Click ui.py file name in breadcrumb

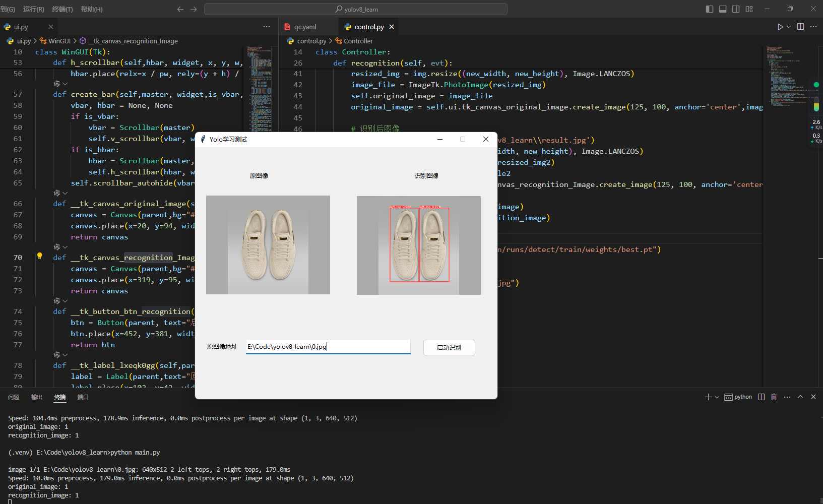(24, 41)
